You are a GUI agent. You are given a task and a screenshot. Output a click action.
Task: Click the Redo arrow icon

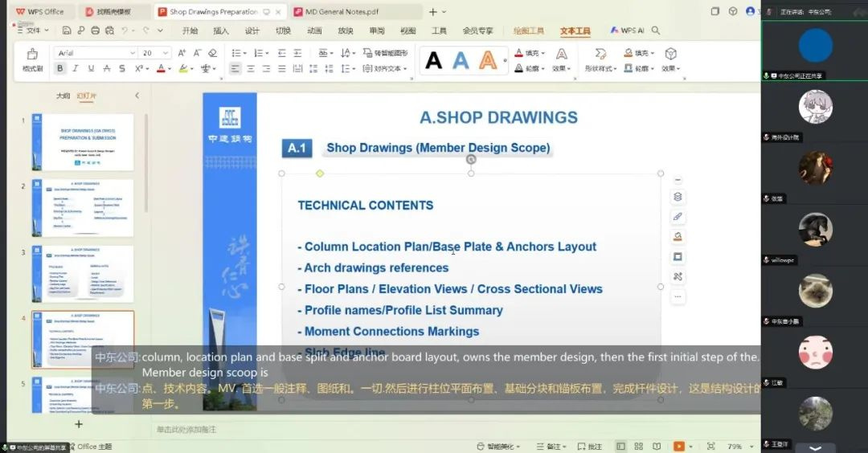(146, 31)
